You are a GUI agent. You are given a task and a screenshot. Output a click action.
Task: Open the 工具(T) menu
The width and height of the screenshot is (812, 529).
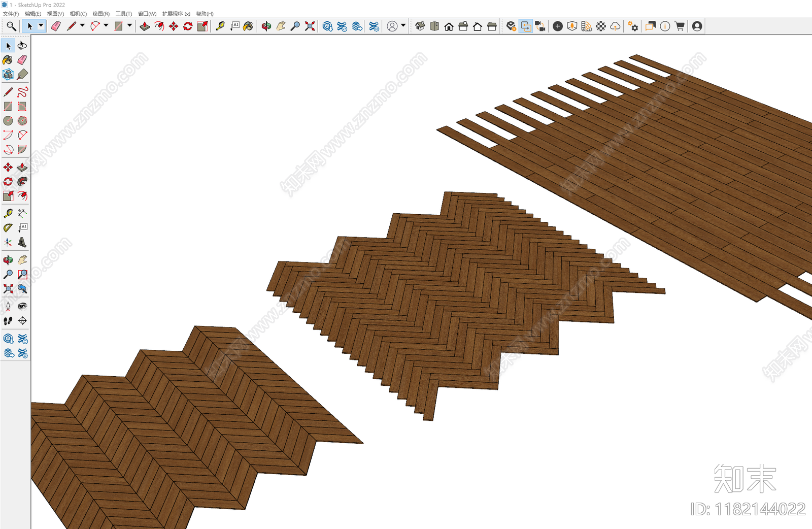(124, 14)
